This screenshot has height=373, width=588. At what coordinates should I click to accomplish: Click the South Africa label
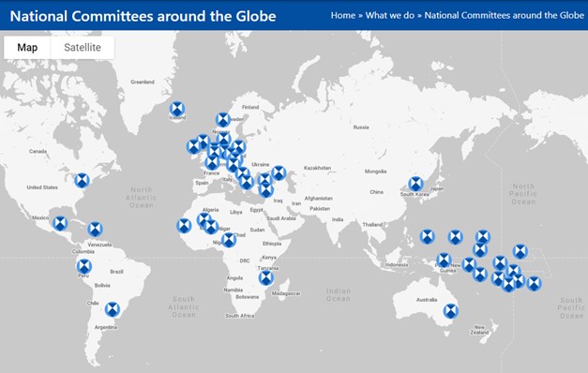pos(240,316)
